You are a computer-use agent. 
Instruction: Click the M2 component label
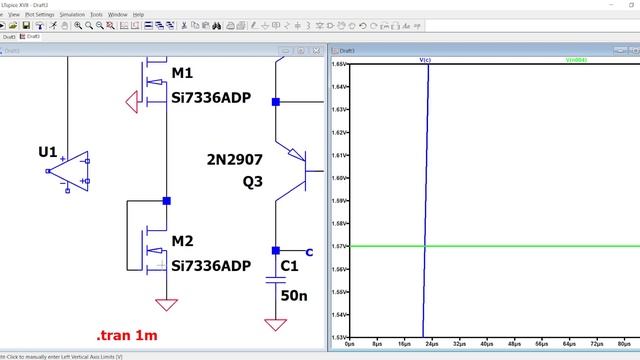[x=182, y=241]
